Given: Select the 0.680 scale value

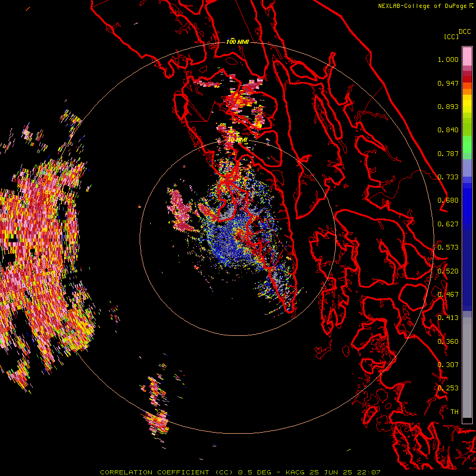Looking at the screenshot, I should coord(448,200).
